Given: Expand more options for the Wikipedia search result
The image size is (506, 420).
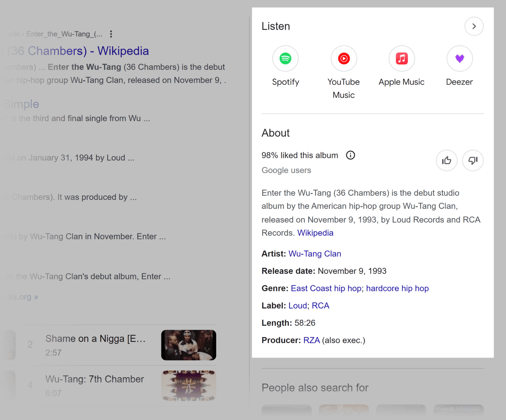Looking at the screenshot, I should (111, 34).
